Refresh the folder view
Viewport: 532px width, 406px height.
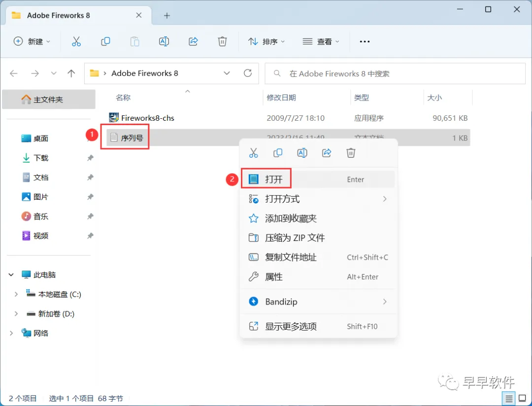(x=248, y=73)
